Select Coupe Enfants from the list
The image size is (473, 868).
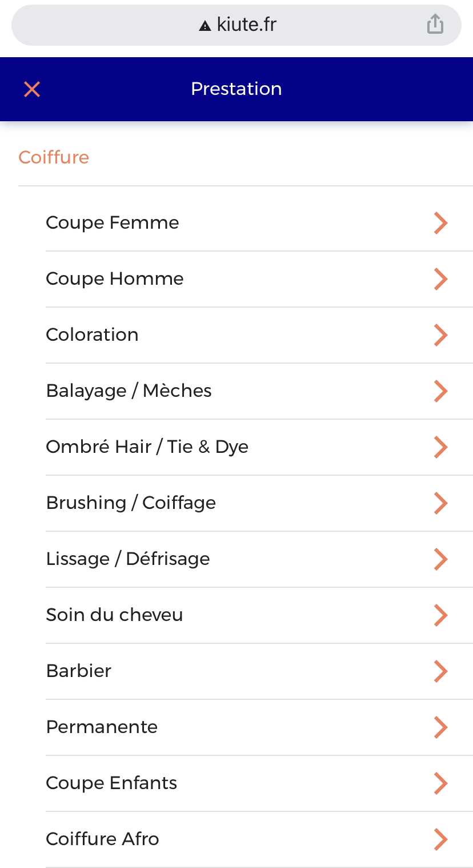111,783
